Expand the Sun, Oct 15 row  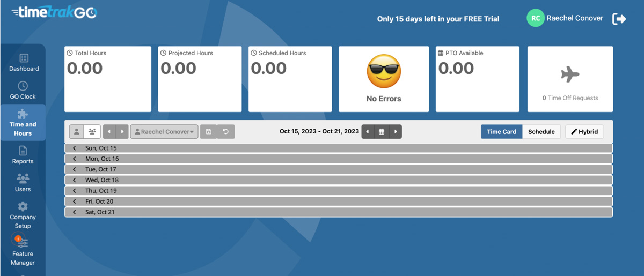[x=339, y=148]
